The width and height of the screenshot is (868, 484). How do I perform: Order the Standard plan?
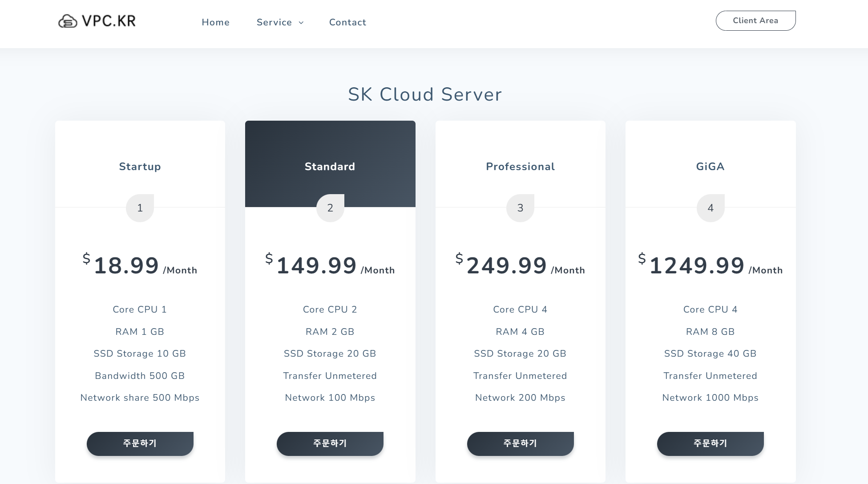(330, 443)
